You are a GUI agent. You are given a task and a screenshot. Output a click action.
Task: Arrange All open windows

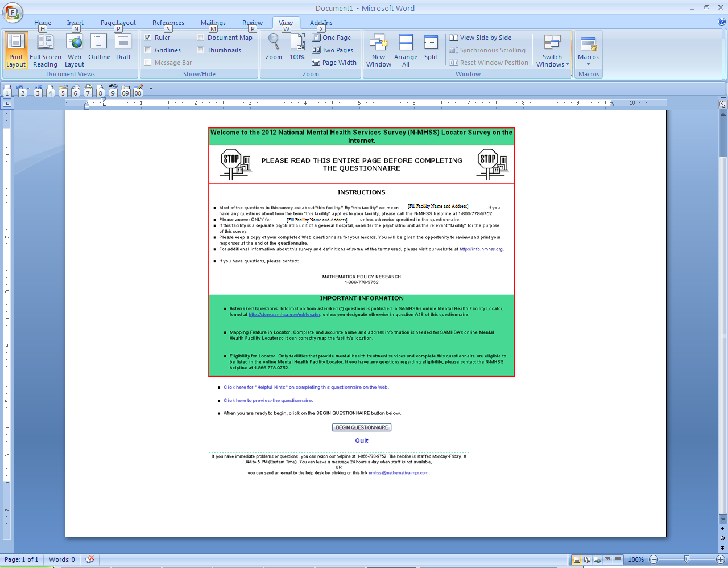(x=406, y=50)
